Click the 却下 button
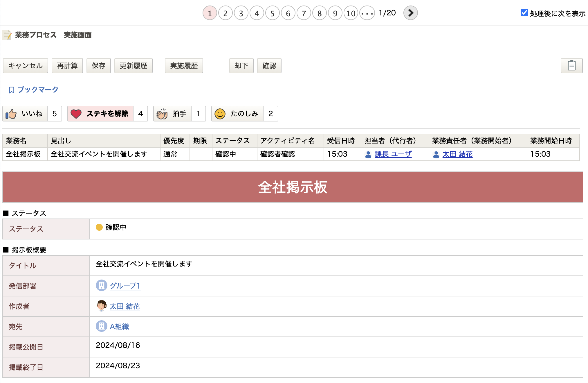The image size is (588, 383). click(x=241, y=66)
